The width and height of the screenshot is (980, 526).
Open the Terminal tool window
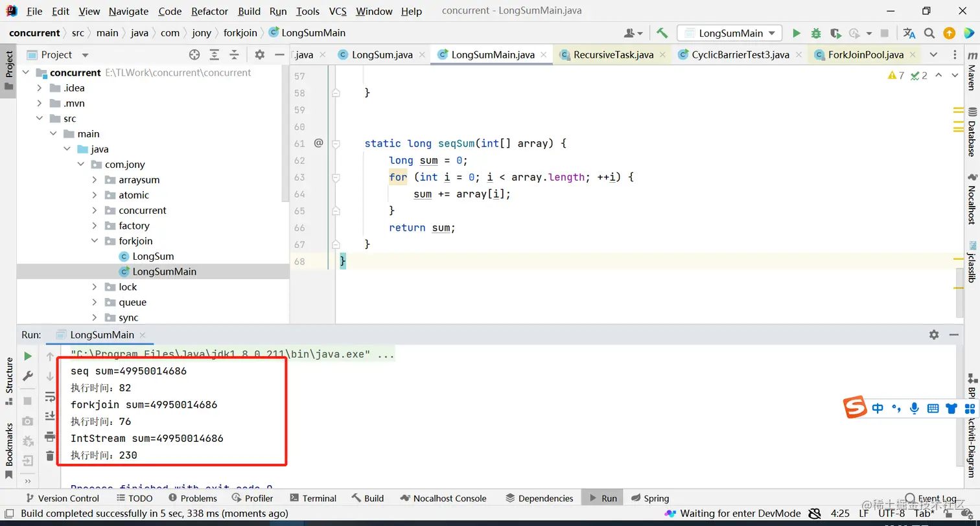(x=313, y=498)
